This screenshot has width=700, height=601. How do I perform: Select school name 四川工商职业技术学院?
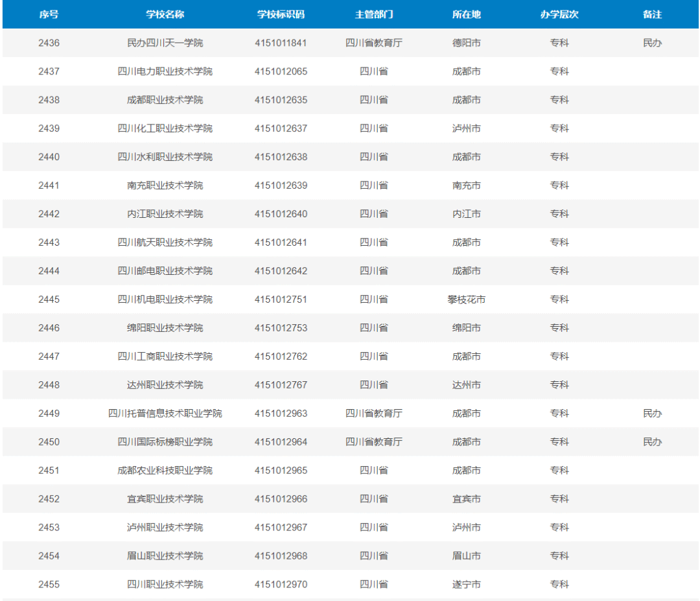coord(165,357)
